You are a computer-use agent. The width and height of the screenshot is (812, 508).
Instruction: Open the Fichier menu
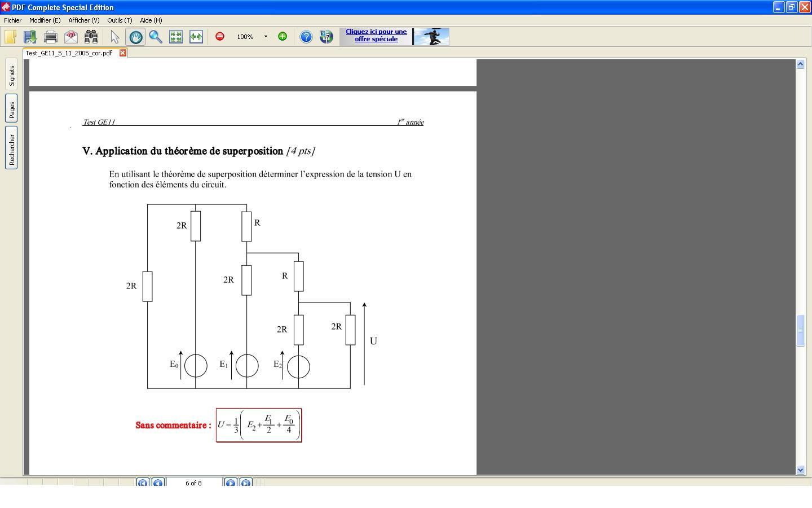[12, 20]
